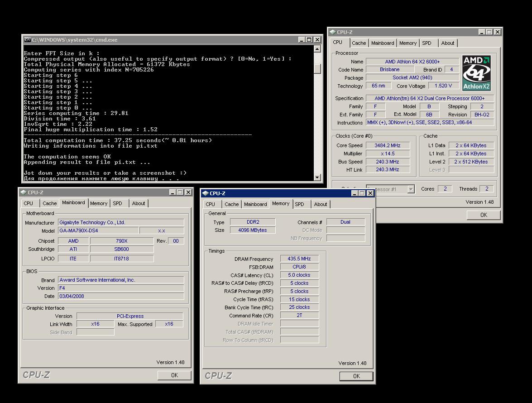Click the Memory CPU-Z window title icon
Screen dimensions: 532x403
click(x=205, y=193)
